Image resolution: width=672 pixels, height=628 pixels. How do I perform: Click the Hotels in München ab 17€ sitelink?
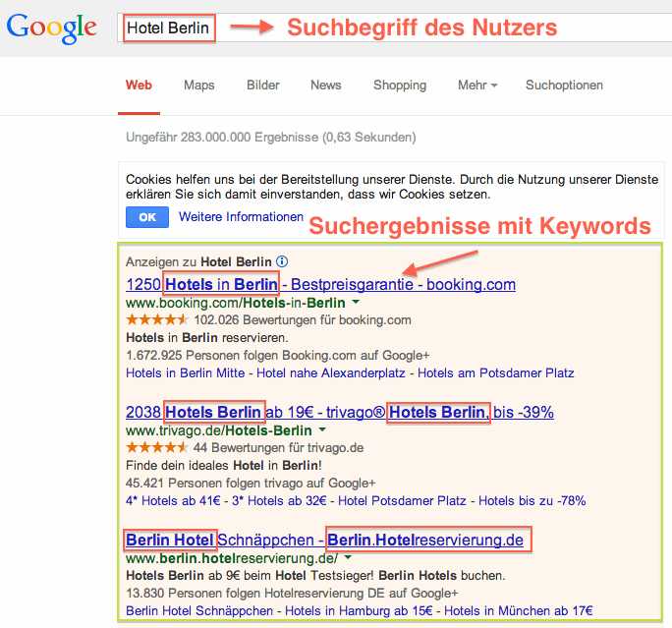click(518, 610)
